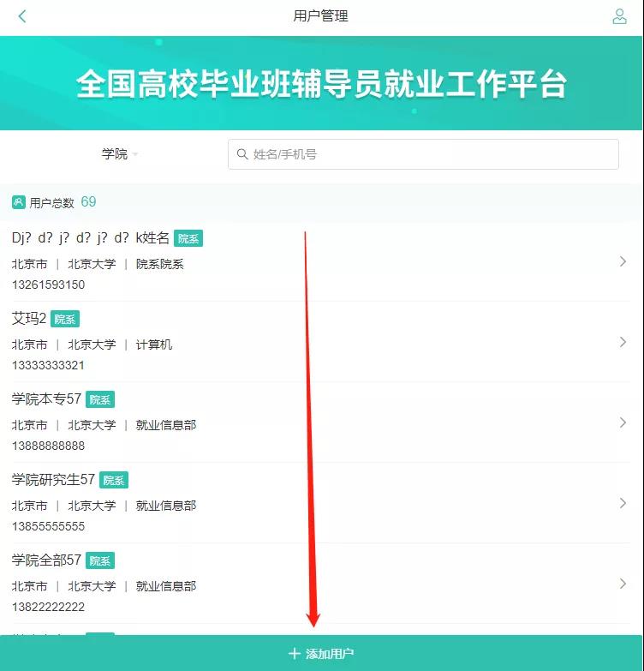Click phone number 13261593150
This screenshot has height=671, width=644.
pyautogui.click(x=48, y=285)
